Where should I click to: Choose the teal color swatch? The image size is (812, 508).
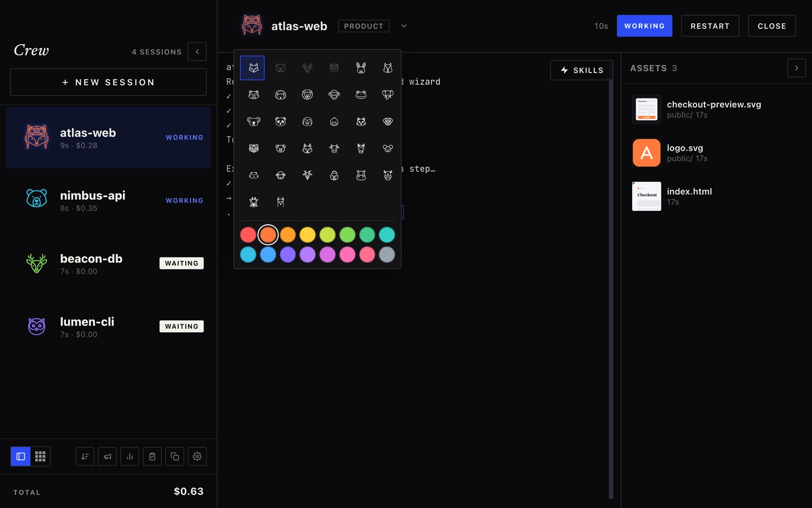pyautogui.click(x=387, y=235)
